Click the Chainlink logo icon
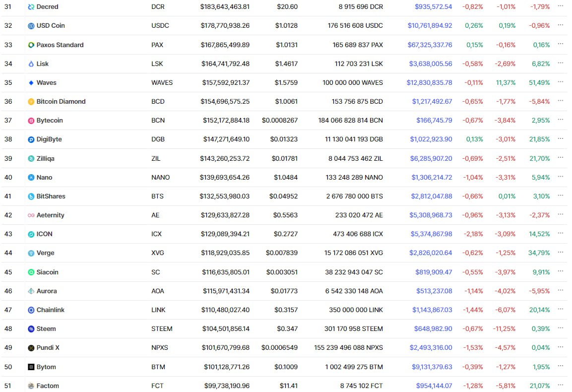572x392 pixels. [31, 310]
